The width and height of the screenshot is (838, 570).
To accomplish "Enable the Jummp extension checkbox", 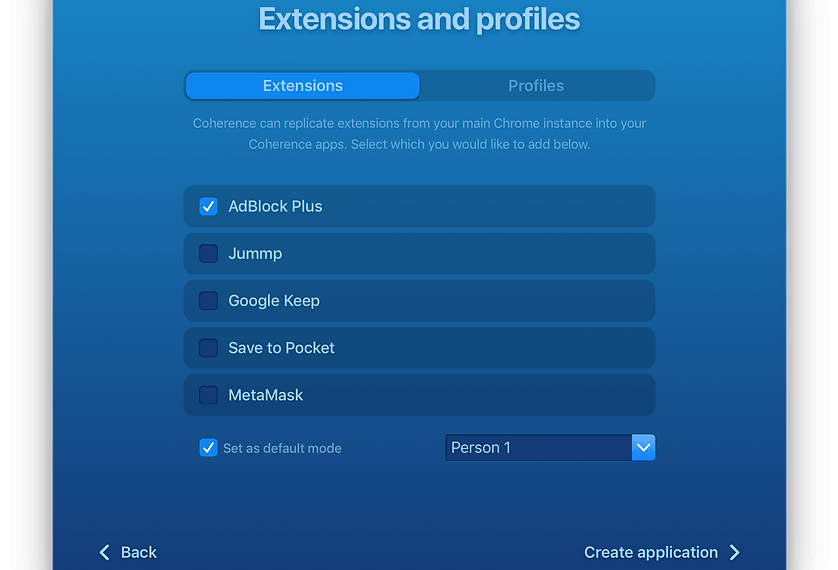I will pyautogui.click(x=208, y=253).
